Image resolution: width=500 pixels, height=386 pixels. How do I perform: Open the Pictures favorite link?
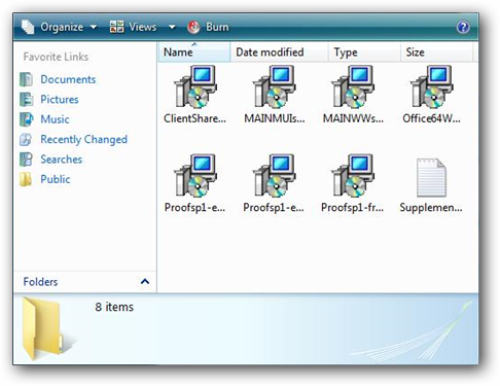click(x=59, y=99)
